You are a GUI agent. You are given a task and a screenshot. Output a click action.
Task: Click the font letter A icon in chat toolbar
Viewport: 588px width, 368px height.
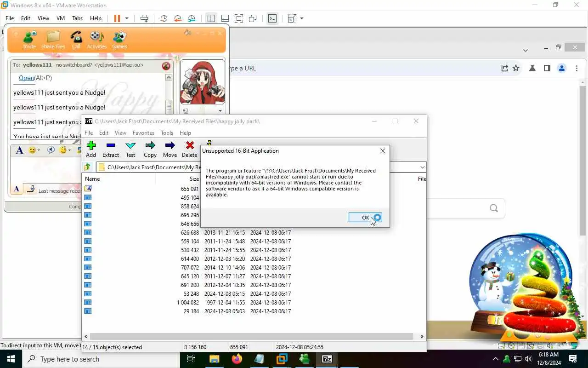pos(19,150)
